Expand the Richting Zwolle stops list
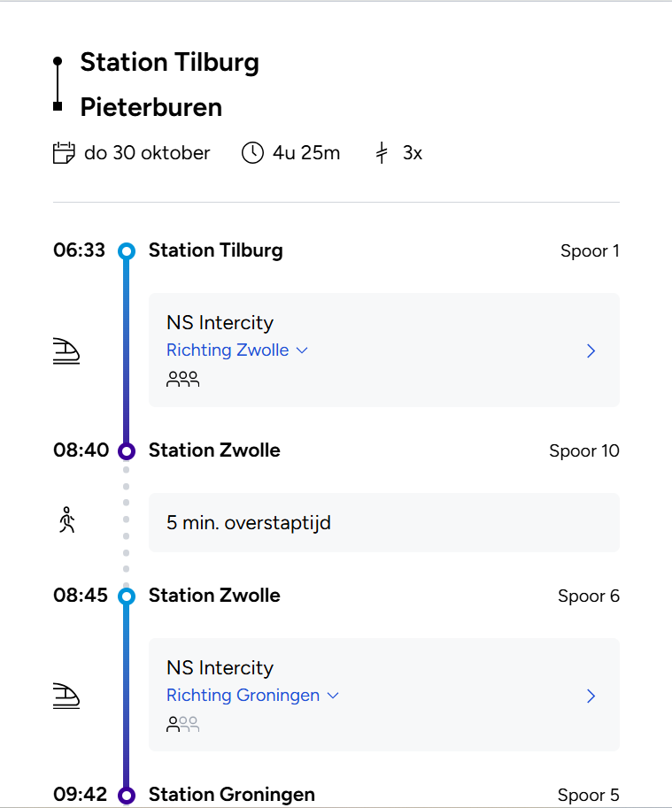This screenshot has height=808, width=672. click(236, 350)
